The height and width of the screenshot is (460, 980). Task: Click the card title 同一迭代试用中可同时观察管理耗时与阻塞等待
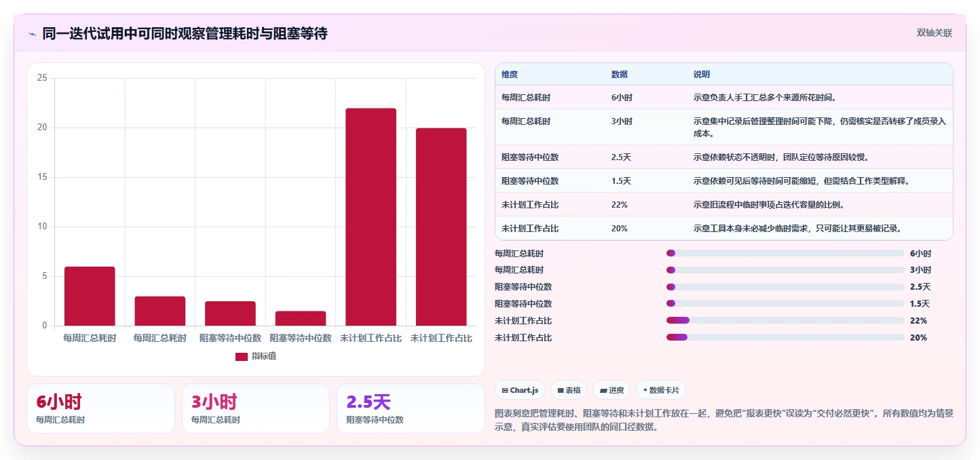(185, 33)
